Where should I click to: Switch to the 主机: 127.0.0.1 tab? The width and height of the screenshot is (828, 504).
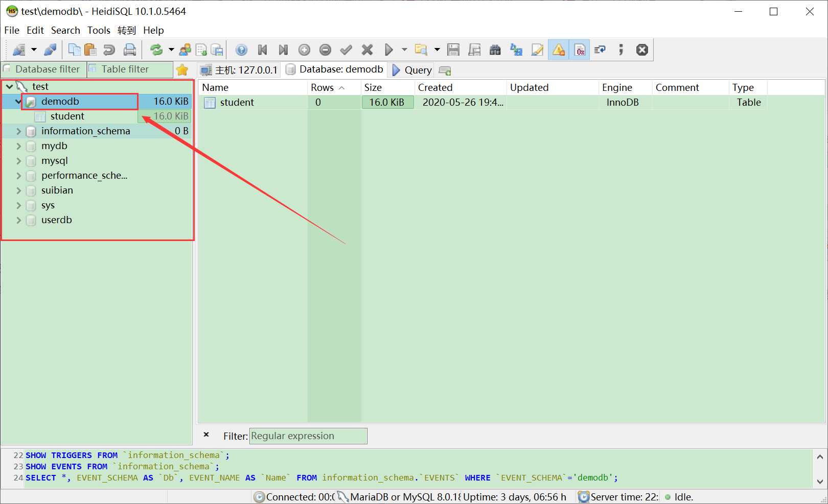239,70
